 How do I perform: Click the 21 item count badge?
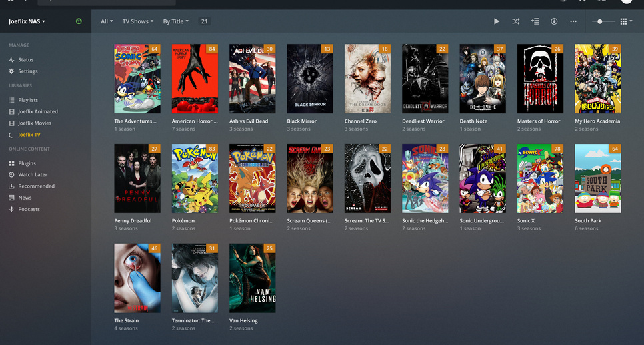(204, 21)
